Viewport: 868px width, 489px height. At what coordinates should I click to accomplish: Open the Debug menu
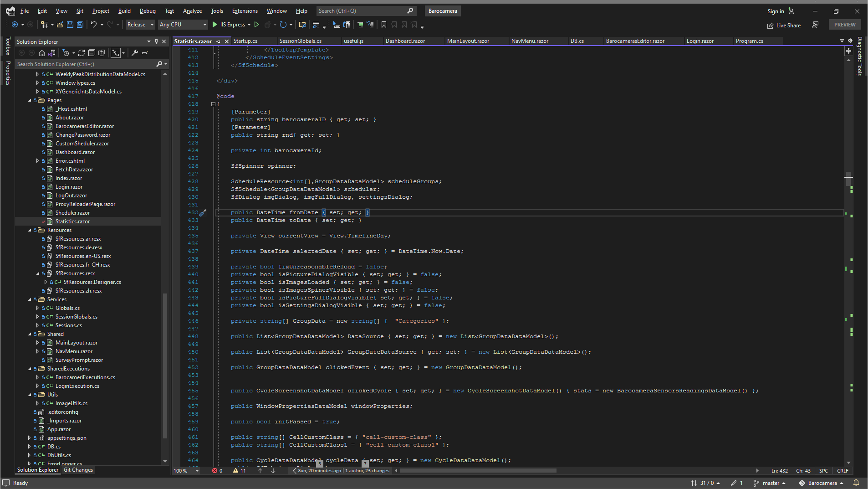(147, 11)
